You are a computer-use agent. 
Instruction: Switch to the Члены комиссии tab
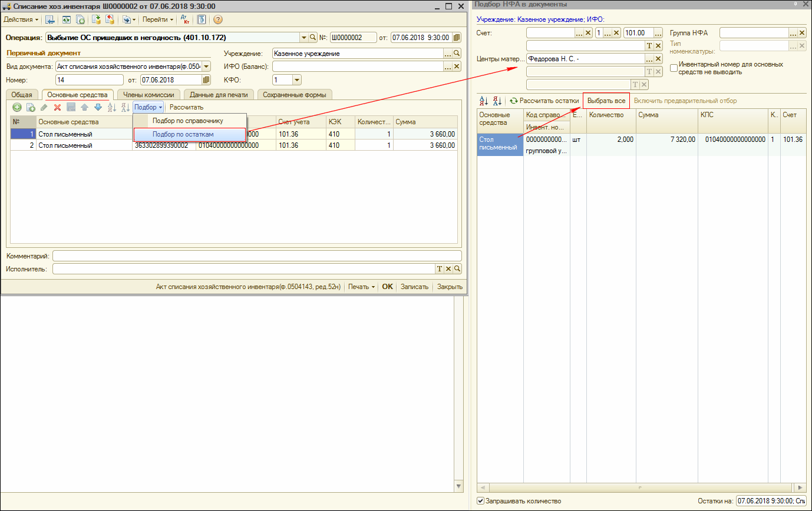[x=150, y=94]
